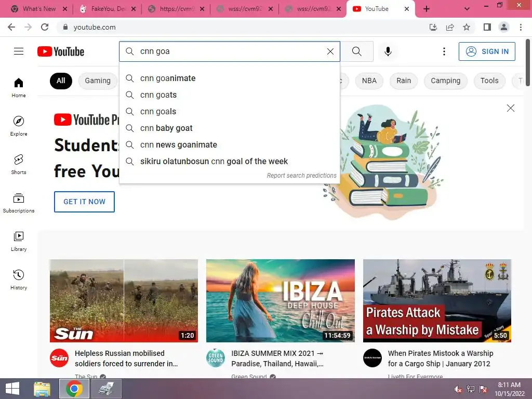532x399 pixels.
Task: Choose suggestion "cnn news goanimate"
Action: coord(230,145)
